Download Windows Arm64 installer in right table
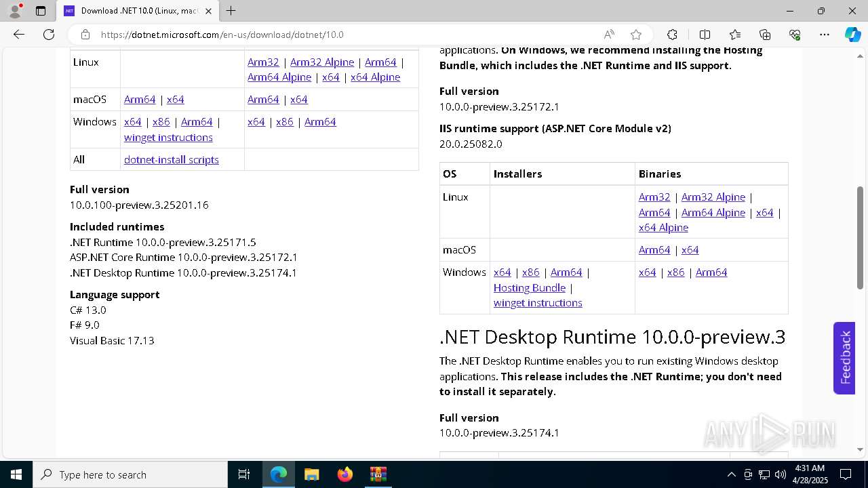This screenshot has height=488, width=868. (x=566, y=272)
